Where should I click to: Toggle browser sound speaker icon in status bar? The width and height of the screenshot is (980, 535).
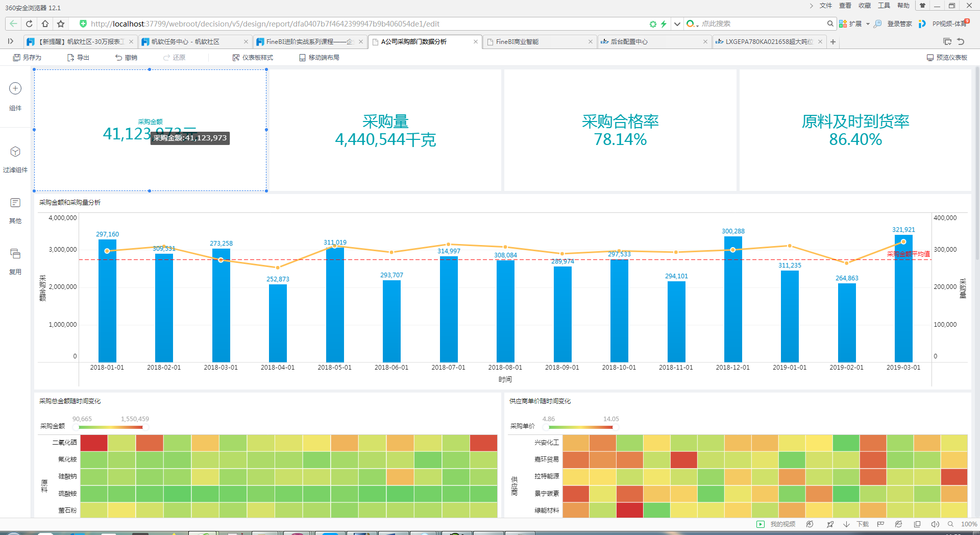coord(935,524)
